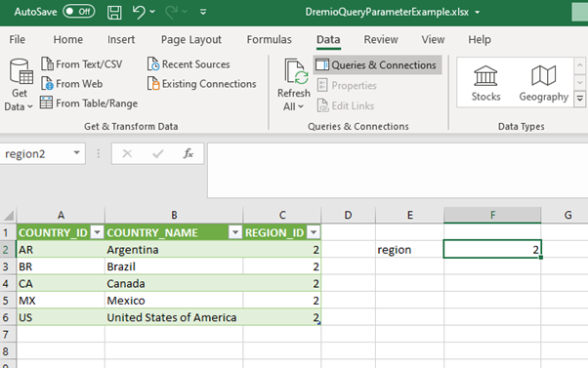Expand the Data Types gallery
Image resolution: width=588 pixels, height=368 pixels.
[580, 99]
